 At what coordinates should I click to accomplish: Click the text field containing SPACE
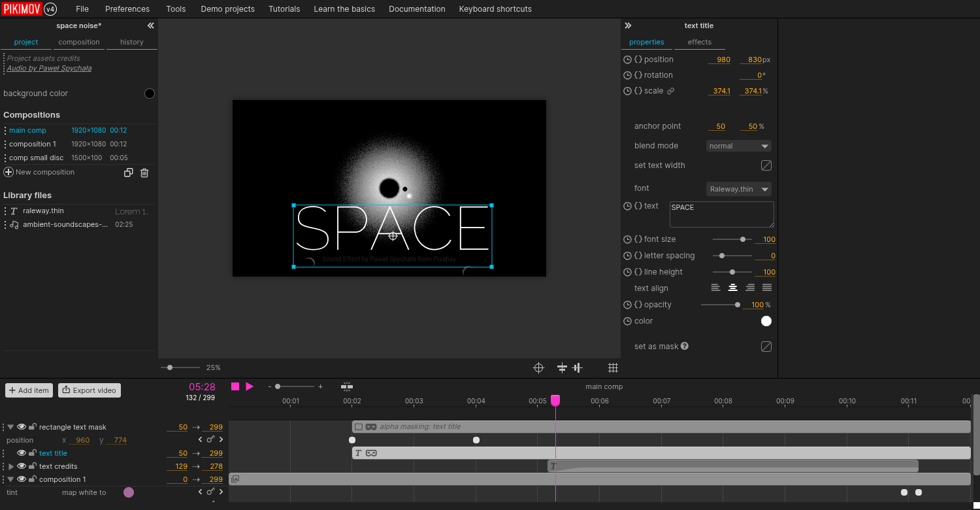point(722,214)
